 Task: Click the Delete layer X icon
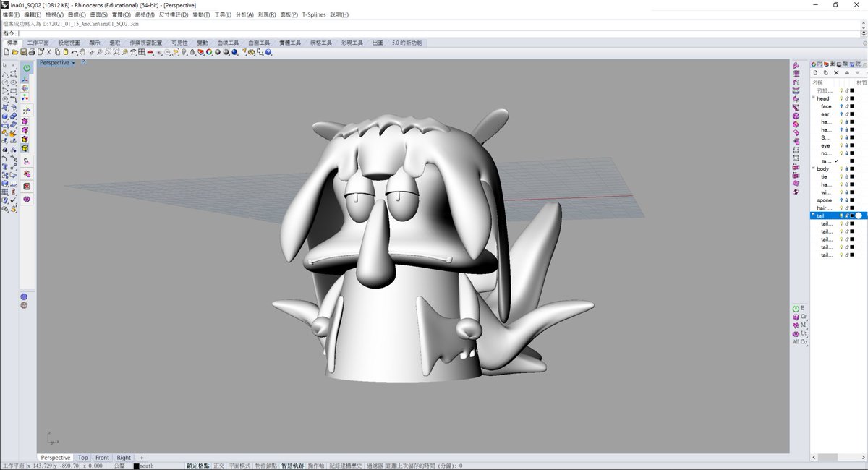point(836,72)
